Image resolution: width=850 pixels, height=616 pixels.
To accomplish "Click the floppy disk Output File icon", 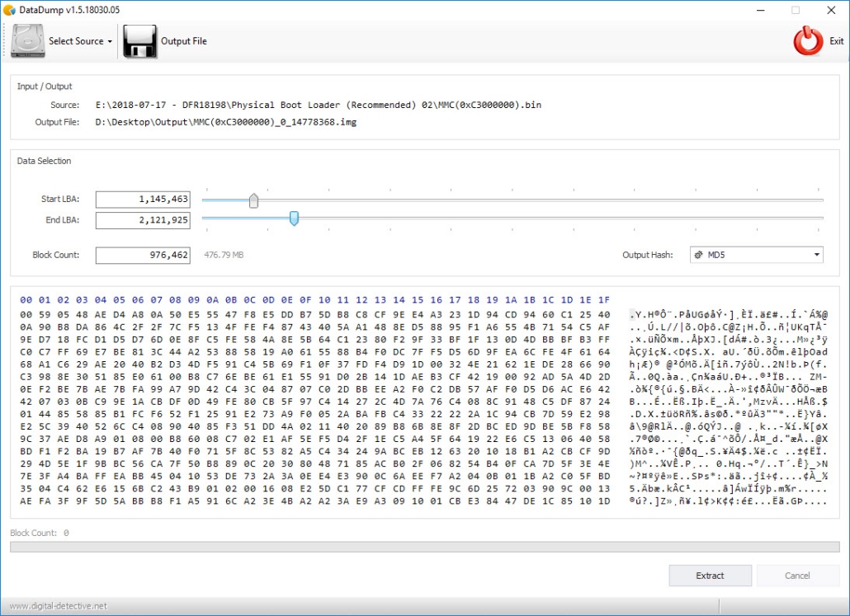I will (139, 41).
